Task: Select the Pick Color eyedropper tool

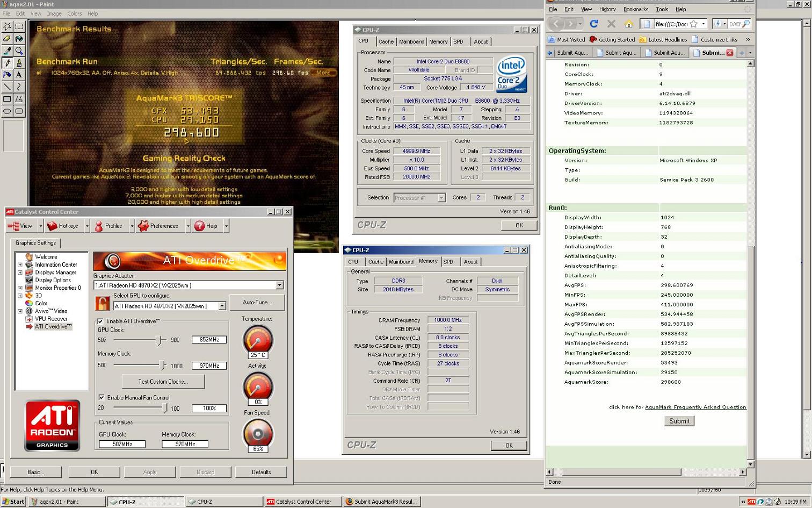Action: pyautogui.click(x=7, y=51)
